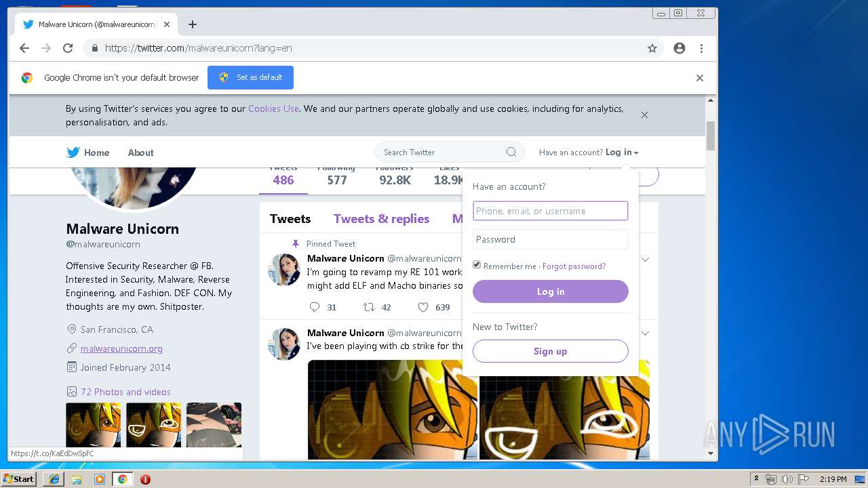Open Windows Explorer folder in taskbar
Viewport: 868px width, 488px height.
click(x=77, y=479)
